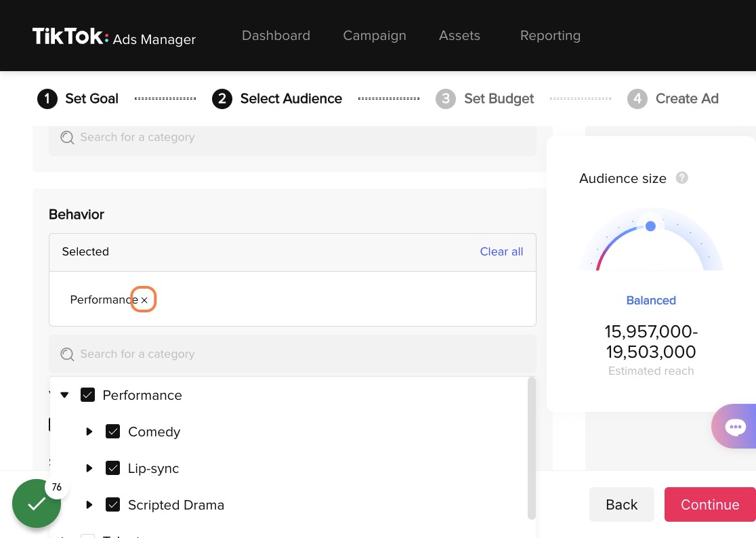
Task: Click the TikTok Ads Manager logo
Action: click(114, 37)
